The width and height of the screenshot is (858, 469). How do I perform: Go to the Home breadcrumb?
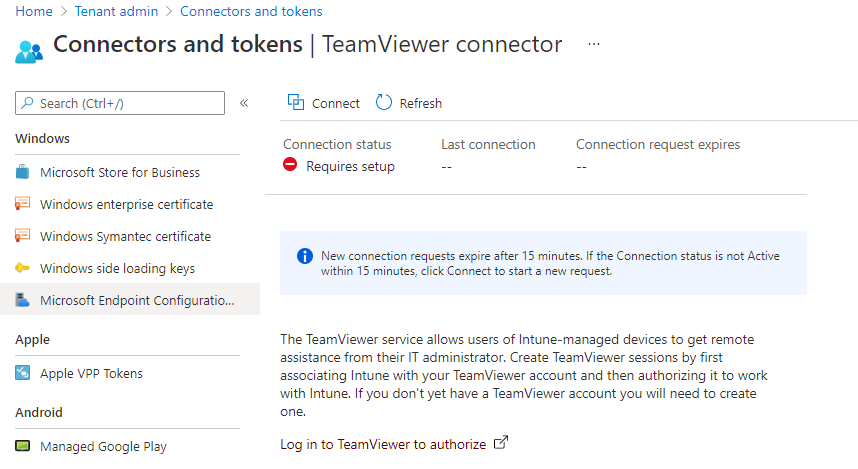pyautogui.click(x=34, y=11)
